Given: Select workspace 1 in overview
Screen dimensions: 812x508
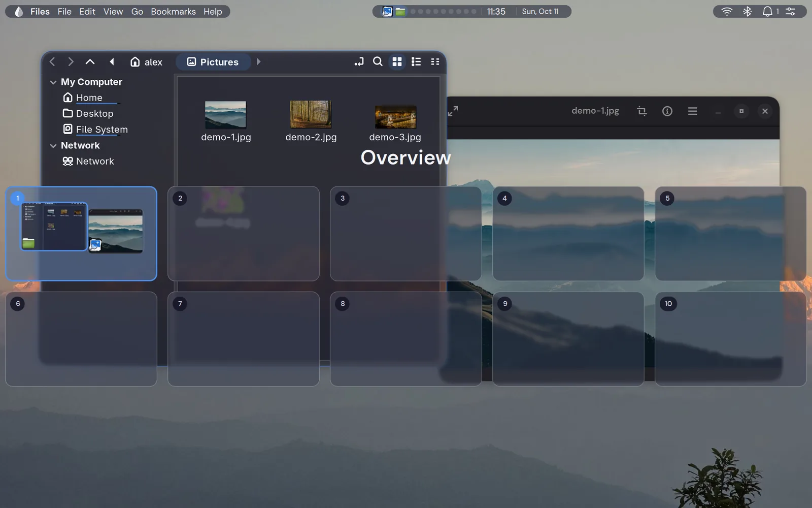Looking at the screenshot, I should click(81, 234).
